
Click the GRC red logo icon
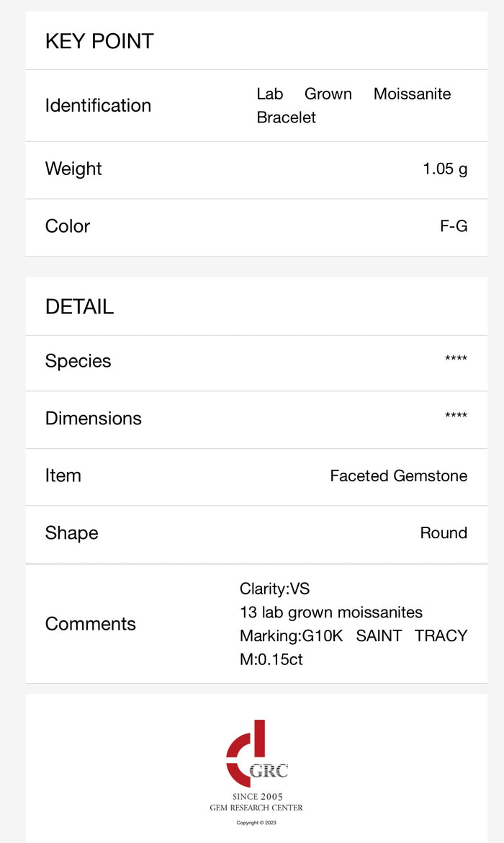(x=256, y=754)
